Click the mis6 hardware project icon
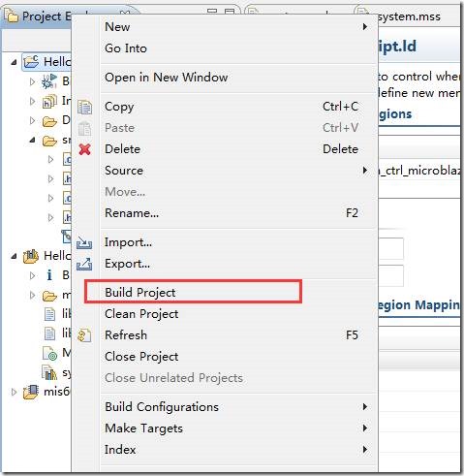The width and height of the screenshot is (464, 476). [31, 392]
